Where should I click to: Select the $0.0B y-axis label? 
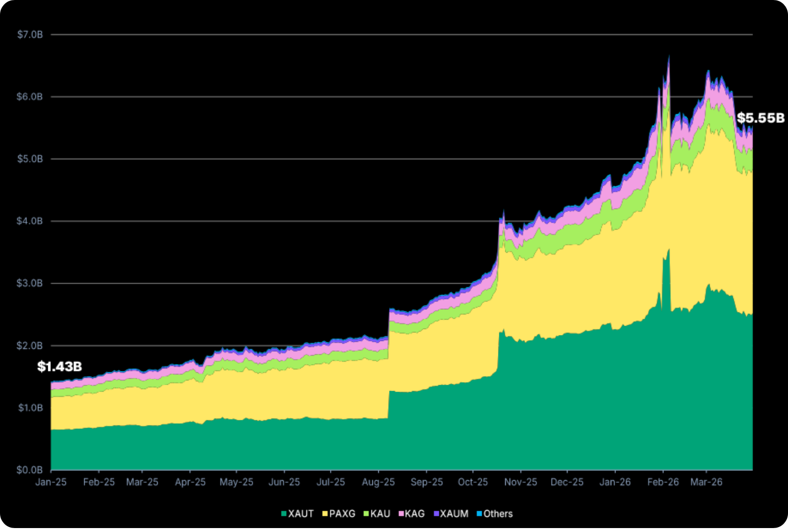[x=30, y=470]
